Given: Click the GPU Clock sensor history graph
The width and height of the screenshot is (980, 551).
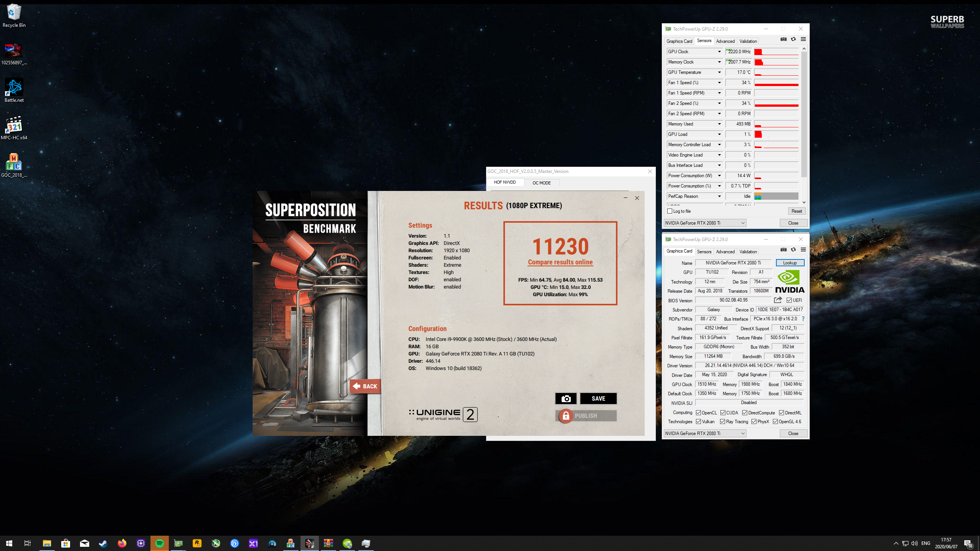Looking at the screenshot, I should coord(776,52).
